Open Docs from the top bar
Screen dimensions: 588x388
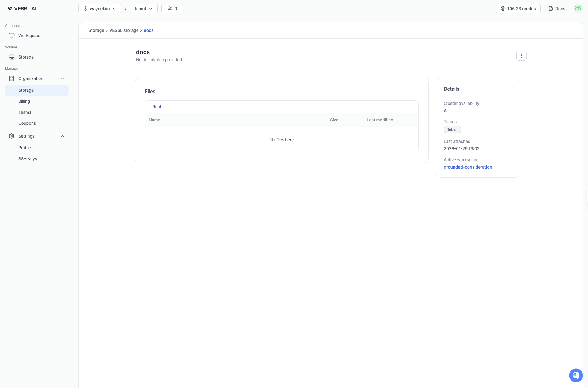point(557,9)
